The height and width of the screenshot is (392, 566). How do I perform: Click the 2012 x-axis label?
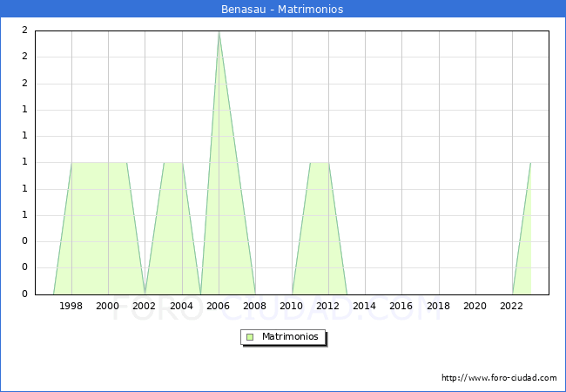coord(327,306)
